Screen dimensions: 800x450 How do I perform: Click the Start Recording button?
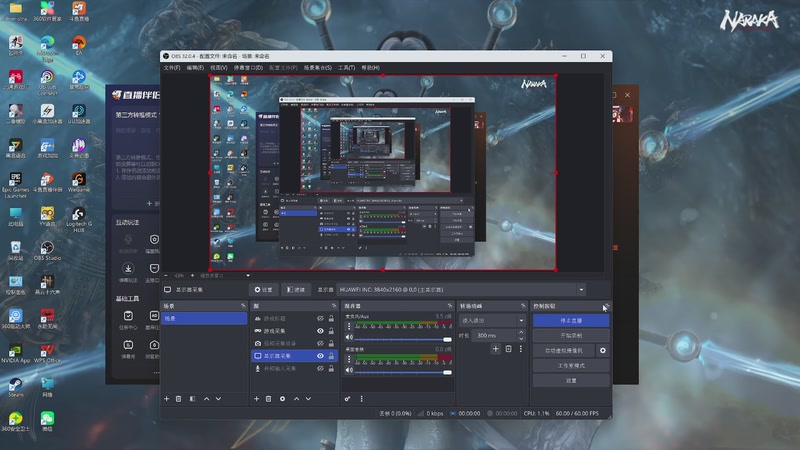pos(571,336)
